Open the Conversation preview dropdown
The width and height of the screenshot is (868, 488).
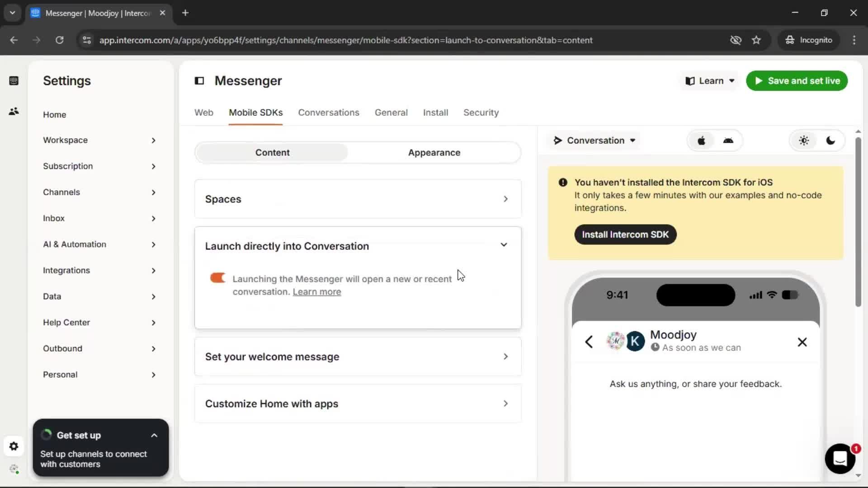(594, 141)
